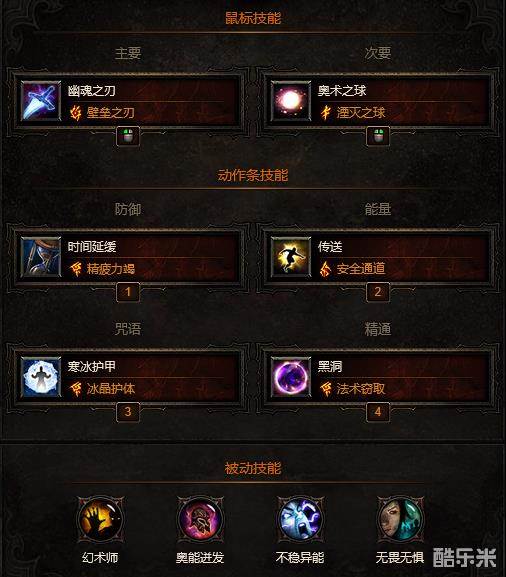Click hotkey slot 3 badge

tap(128, 412)
